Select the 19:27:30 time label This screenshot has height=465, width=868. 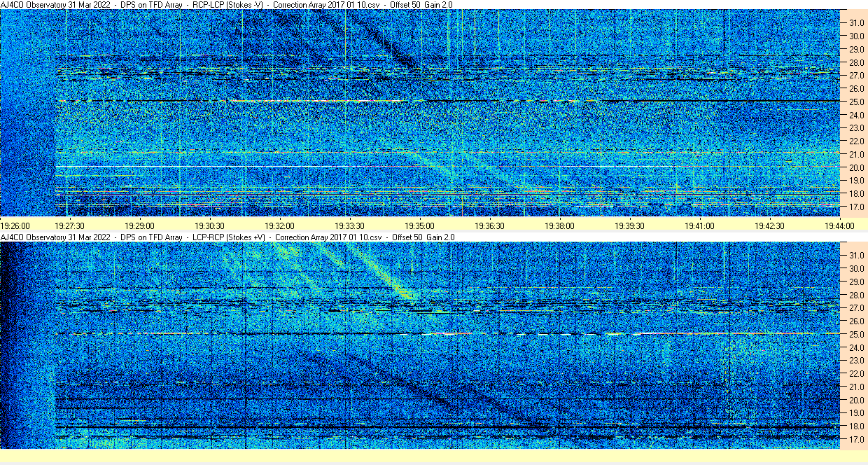[x=70, y=226]
